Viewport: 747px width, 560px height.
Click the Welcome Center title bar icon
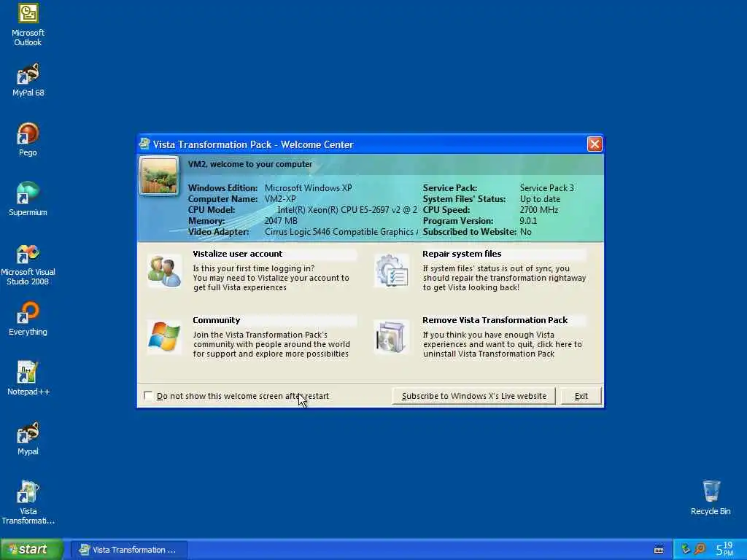[144, 144]
